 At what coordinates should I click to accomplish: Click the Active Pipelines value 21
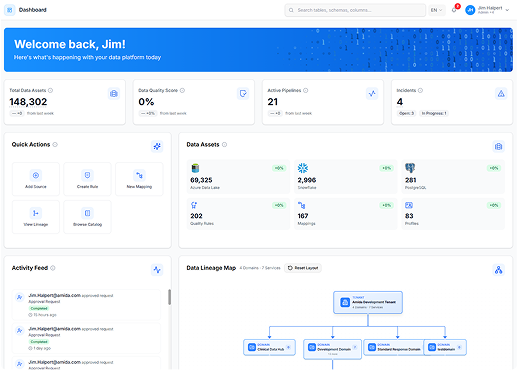click(x=273, y=102)
